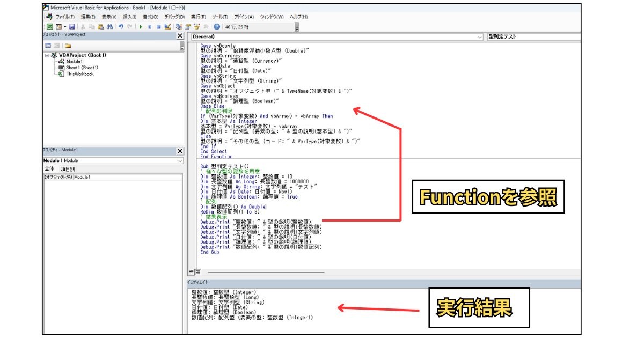Click the Copy toolbar icon
This screenshot has height=338, width=644.
[92, 26]
